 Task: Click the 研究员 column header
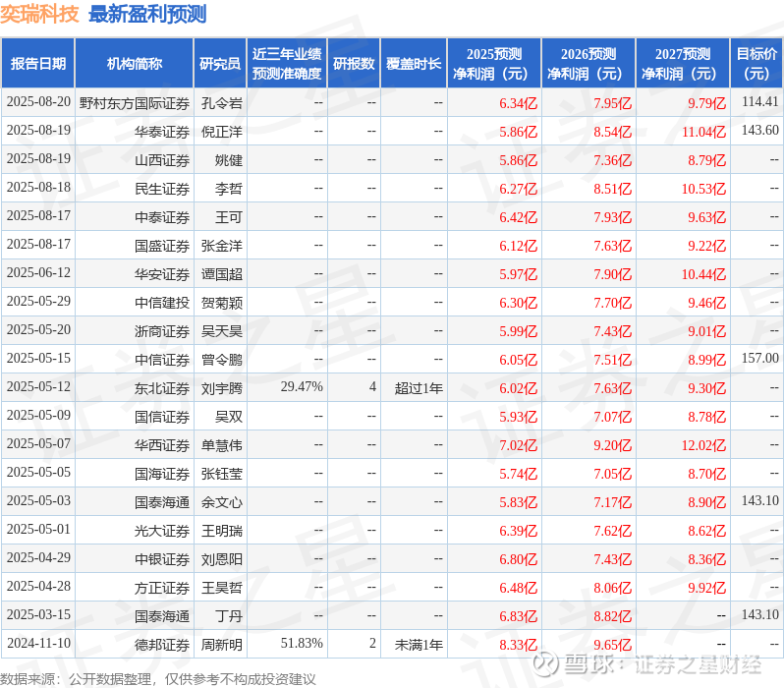point(220,64)
